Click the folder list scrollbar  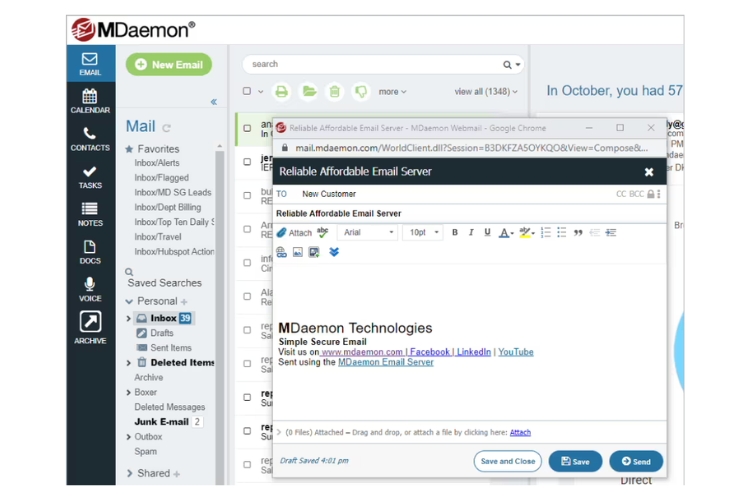point(220,316)
